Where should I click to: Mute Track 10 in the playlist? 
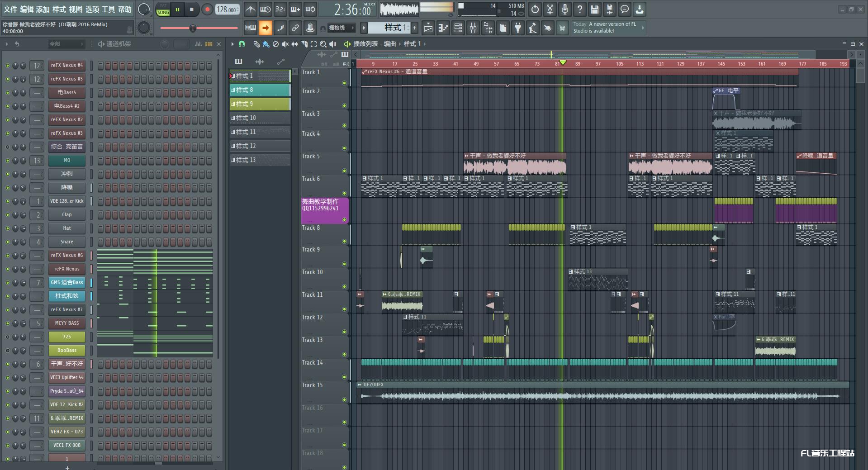click(344, 287)
